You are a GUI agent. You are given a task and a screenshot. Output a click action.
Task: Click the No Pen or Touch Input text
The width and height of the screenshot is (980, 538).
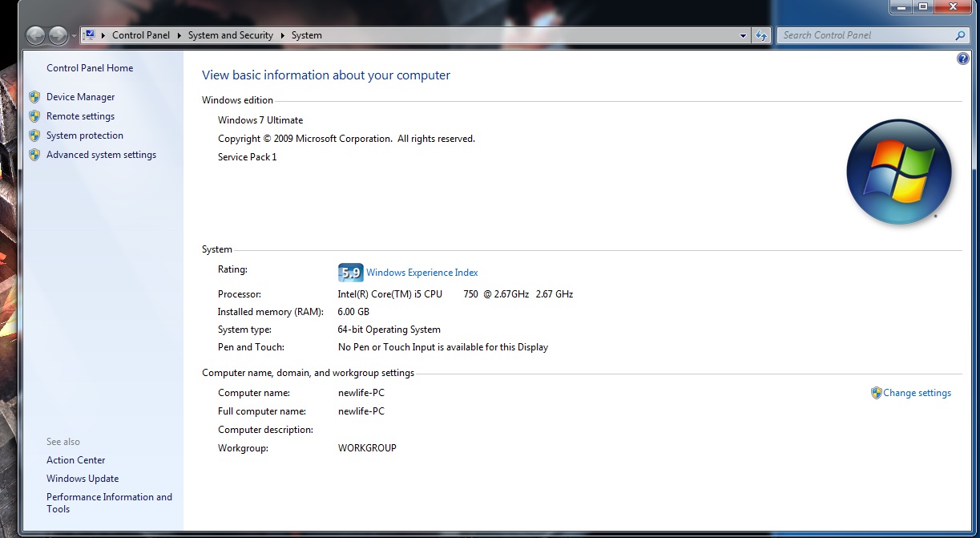(443, 347)
